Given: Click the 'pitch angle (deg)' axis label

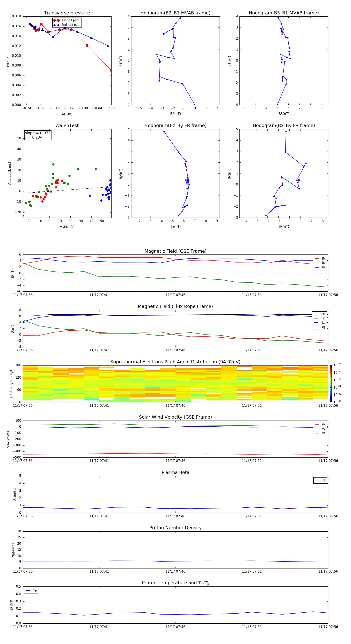Looking at the screenshot, I should (11, 384).
